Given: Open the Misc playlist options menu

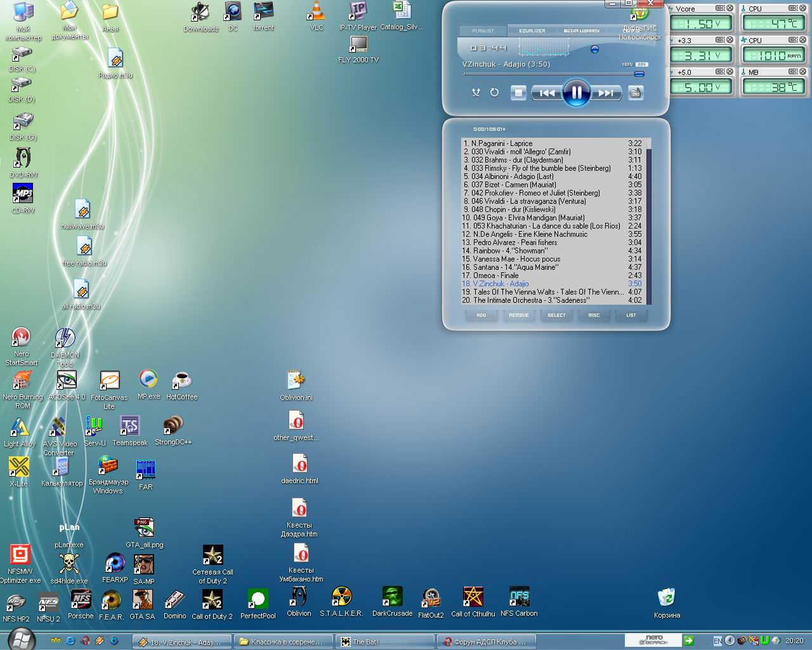Looking at the screenshot, I should click(594, 315).
